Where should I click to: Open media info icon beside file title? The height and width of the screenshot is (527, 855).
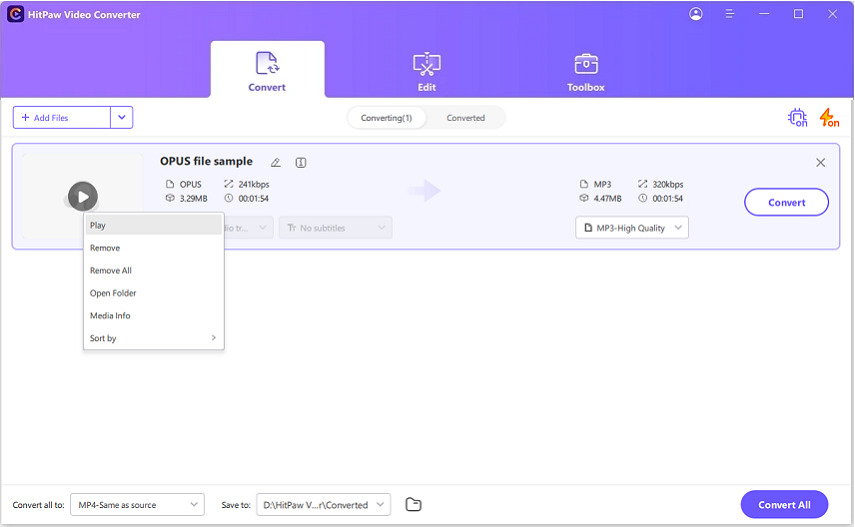tap(300, 163)
